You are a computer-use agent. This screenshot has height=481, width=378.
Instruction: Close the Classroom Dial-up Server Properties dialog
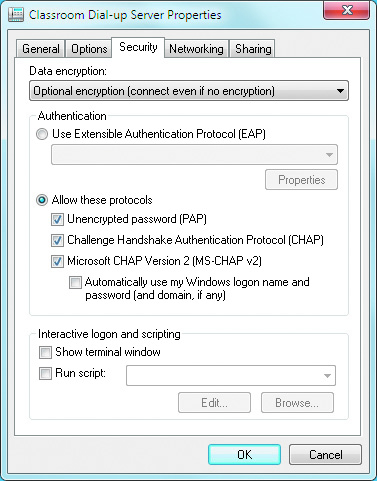(346, 10)
